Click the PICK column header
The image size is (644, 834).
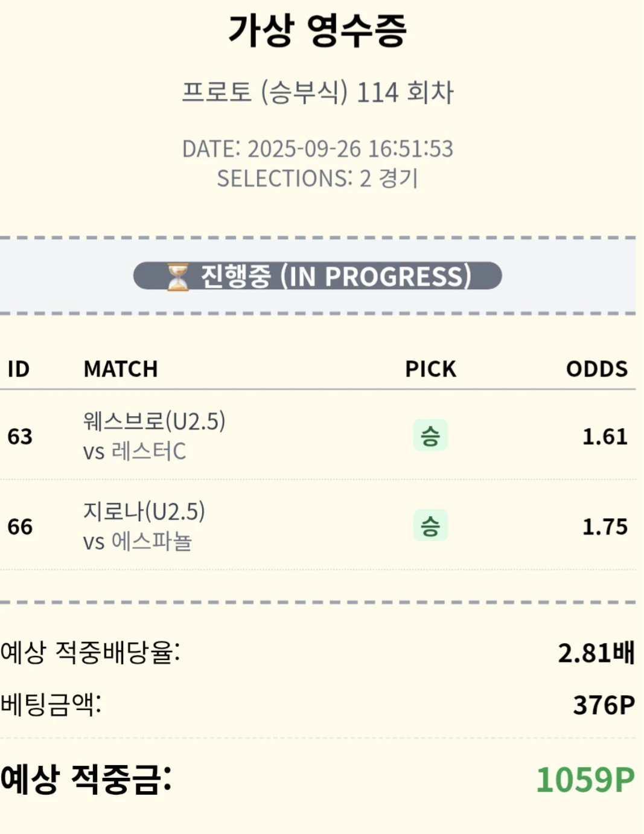point(430,369)
